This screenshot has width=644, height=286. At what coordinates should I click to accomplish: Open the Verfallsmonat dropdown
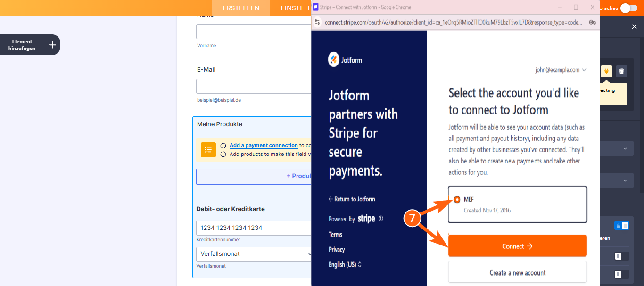coord(254,254)
